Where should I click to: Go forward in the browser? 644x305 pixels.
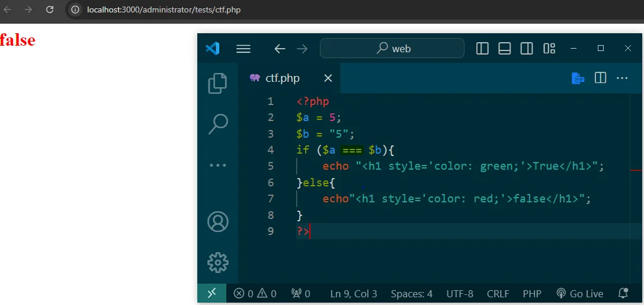(28, 9)
